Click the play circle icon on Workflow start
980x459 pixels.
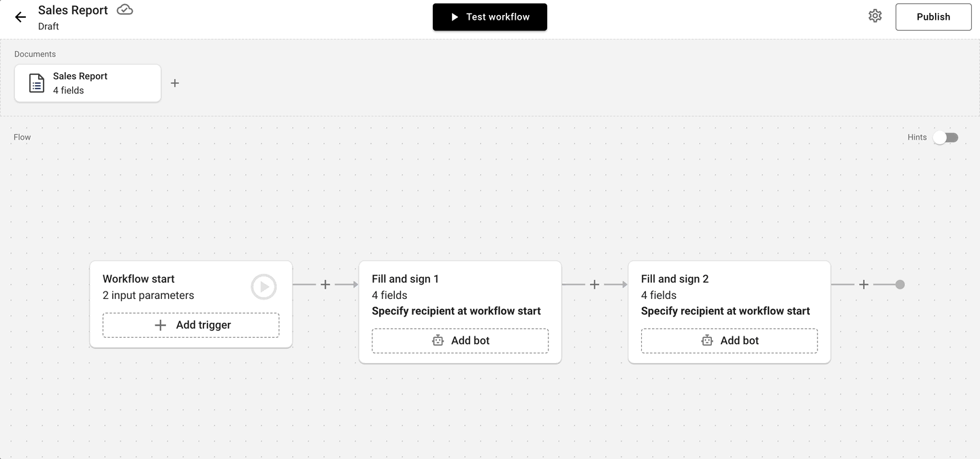coord(263,287)
